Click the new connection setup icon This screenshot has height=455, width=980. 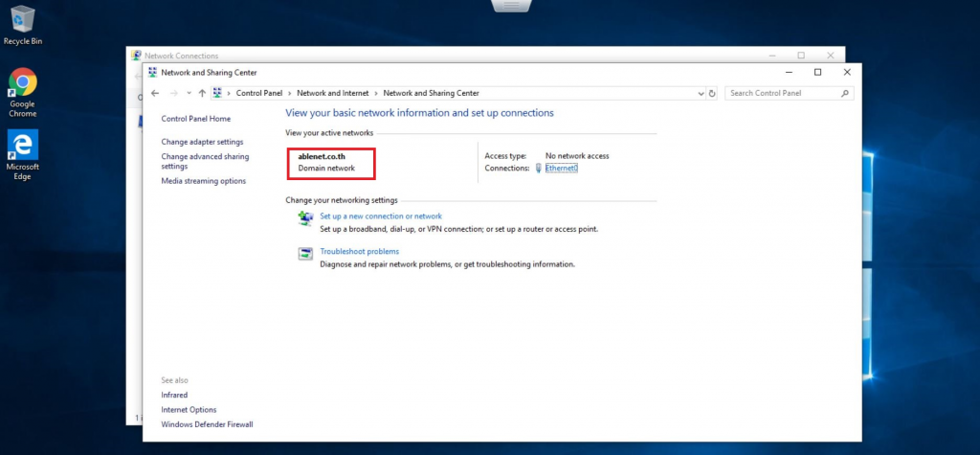tap(305, 219)
